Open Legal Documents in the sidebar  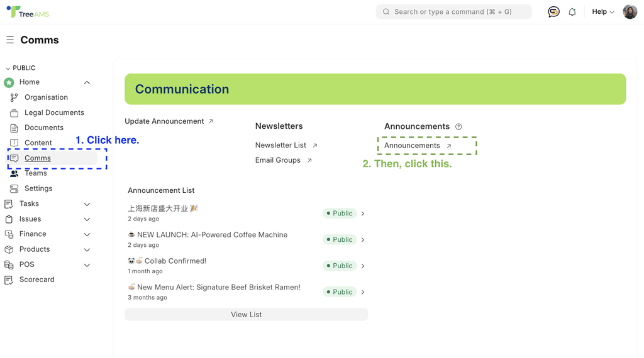click(x=54, y=112)
